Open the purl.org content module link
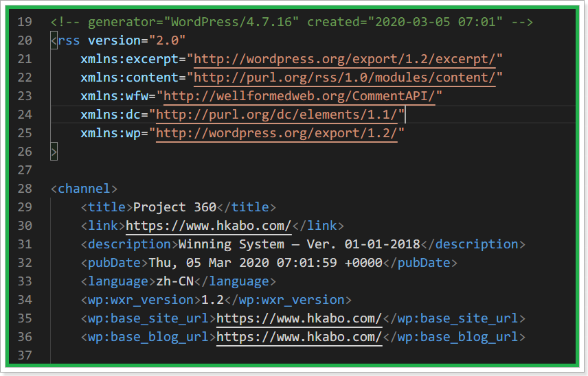The height and width of the screenshot is (376, 588). (x=344, y=78)
